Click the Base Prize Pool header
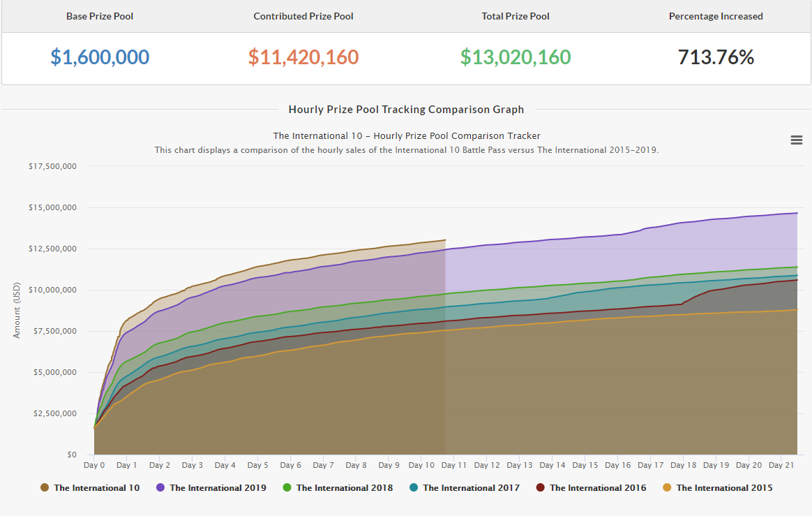This screenshot has width=812, height=516. pyautogui.click(x=100, y=16)
